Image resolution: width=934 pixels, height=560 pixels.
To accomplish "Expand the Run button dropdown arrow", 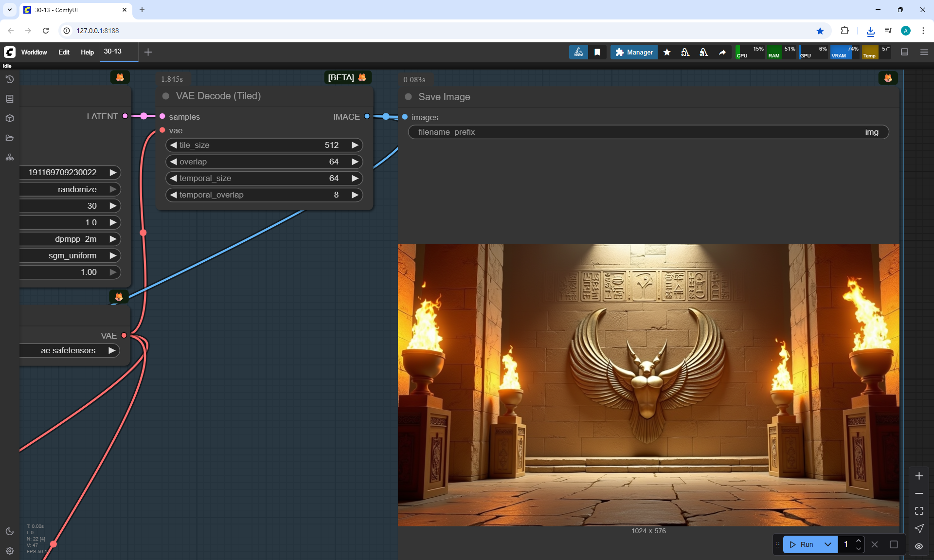I will [x=828, y=544].
